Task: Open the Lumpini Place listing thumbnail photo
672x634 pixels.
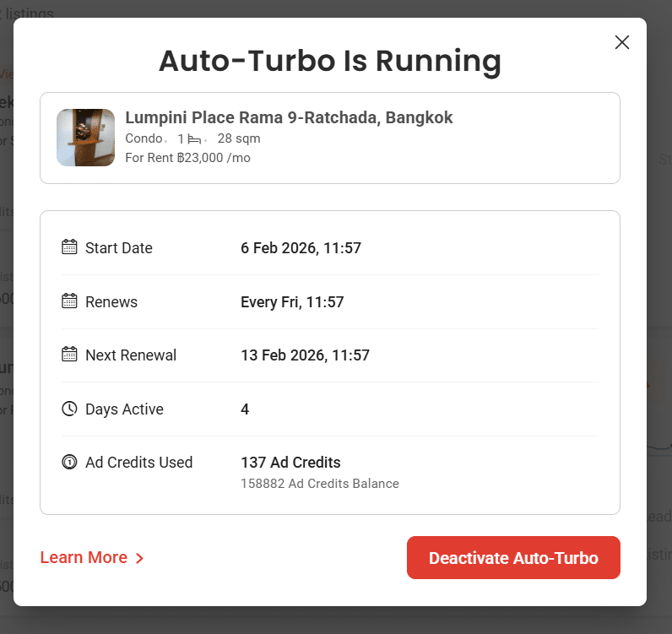Action: click(85, 138)
